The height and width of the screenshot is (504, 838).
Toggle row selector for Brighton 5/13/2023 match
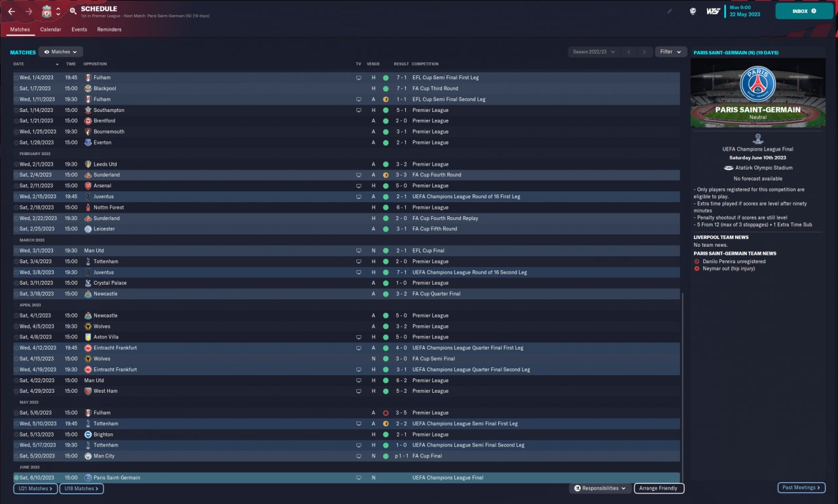pos(16,435)
